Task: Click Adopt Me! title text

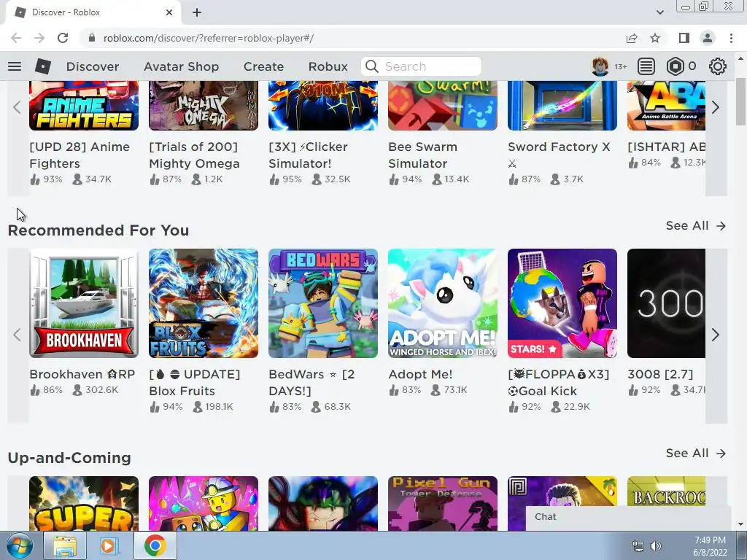Action: 420,374
